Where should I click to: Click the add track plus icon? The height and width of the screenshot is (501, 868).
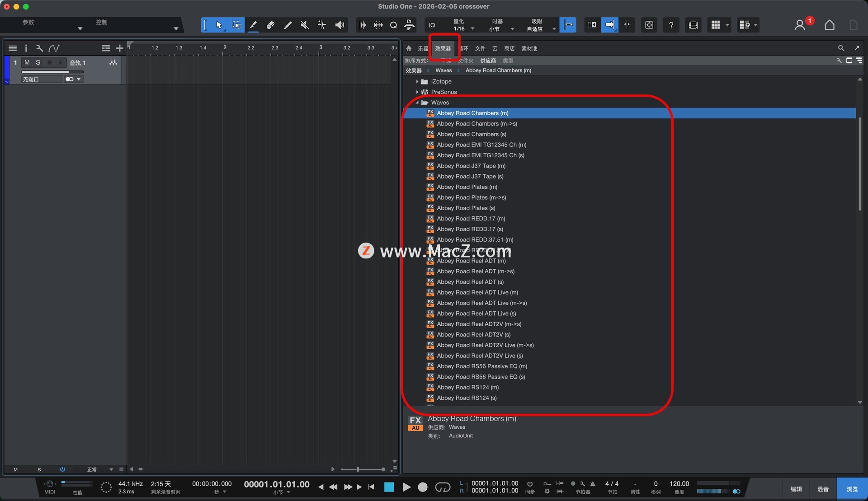pyautogui.click(x=119, y=48)
